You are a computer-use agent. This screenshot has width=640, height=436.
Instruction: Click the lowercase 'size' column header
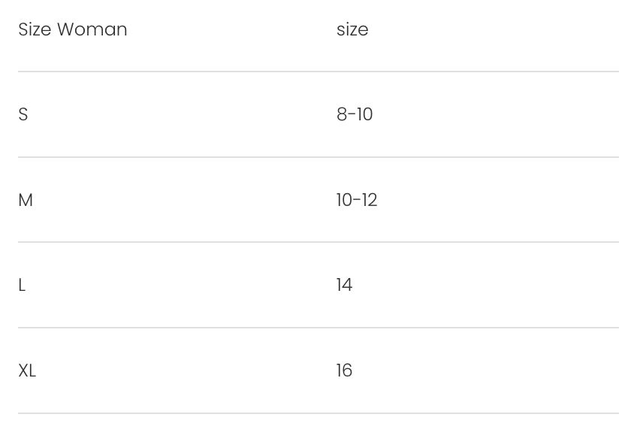352,30
